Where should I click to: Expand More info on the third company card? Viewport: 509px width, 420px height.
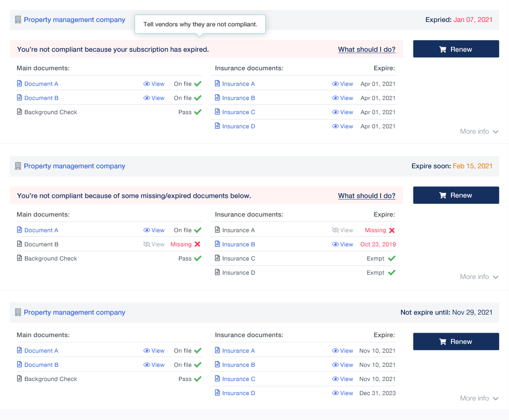click(479, 398)
